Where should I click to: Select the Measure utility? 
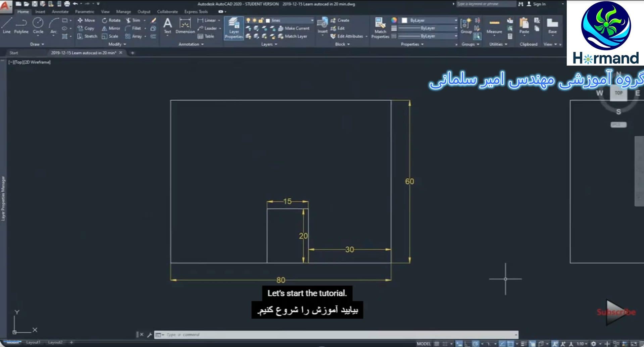(x=494, y=26)
